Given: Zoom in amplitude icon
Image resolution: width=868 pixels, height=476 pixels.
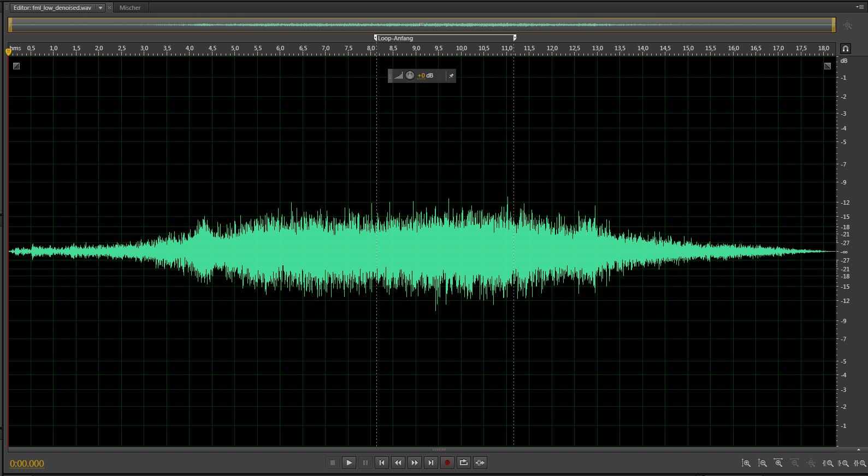Looking at the screenshot, I should tap(746, 463).
